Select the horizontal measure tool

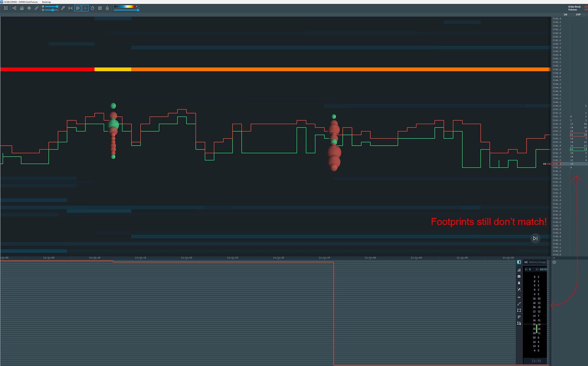coord(71,8)
